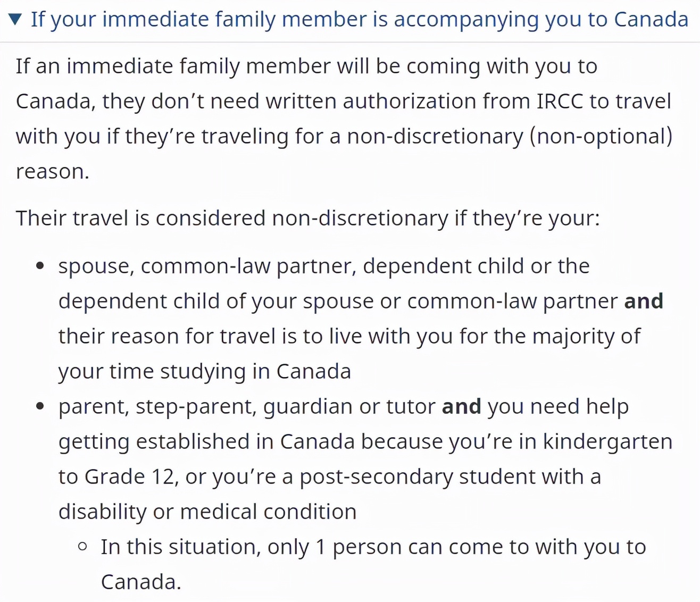This screenshot has width=700, height=602.
Task: Click the 'parent, step-parent, guardian or tutor' text
Action: tap(247, 406)
